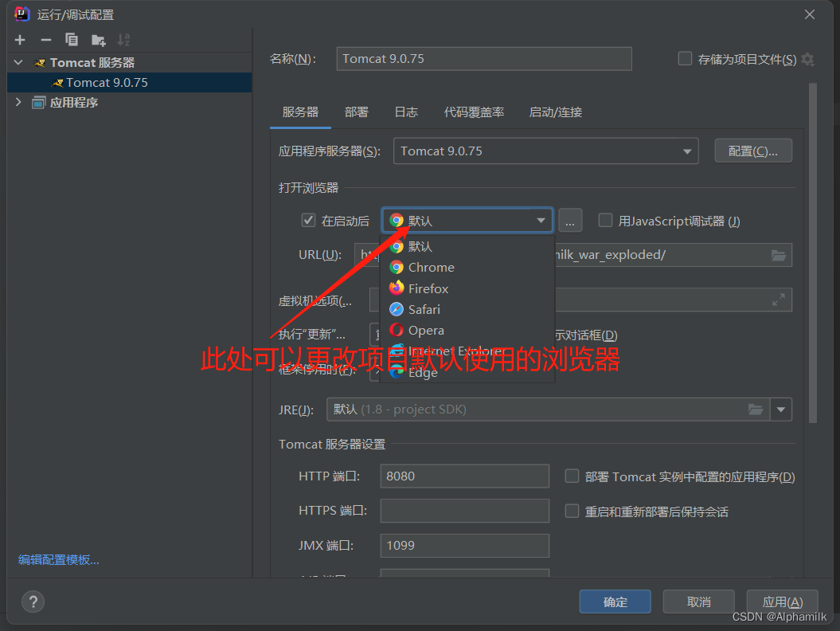This screenshot has height=631, width=840.
Task: Remove selected configuration with minus icon
Action: pos(46,40)
